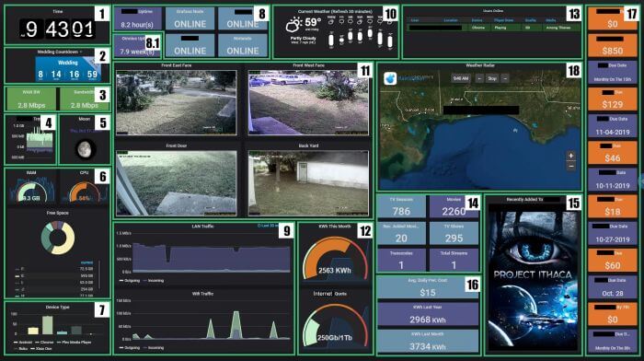Screen dimensions: 644x361
Task: Click the partly cloudy weather icon
Action: pyautogui.click(x=294, y=26)
